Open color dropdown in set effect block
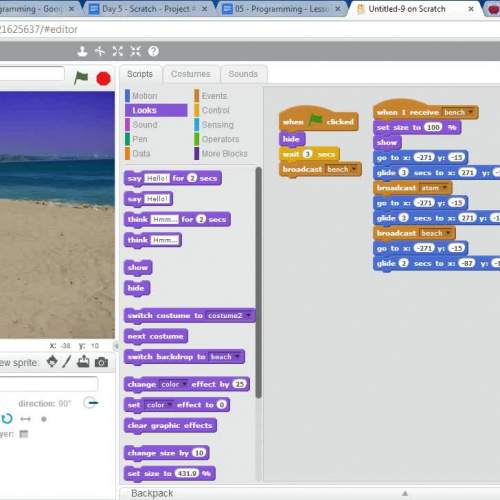Image resolution: width=500 pixels, height=500 pixels. [x=170, y=405]
